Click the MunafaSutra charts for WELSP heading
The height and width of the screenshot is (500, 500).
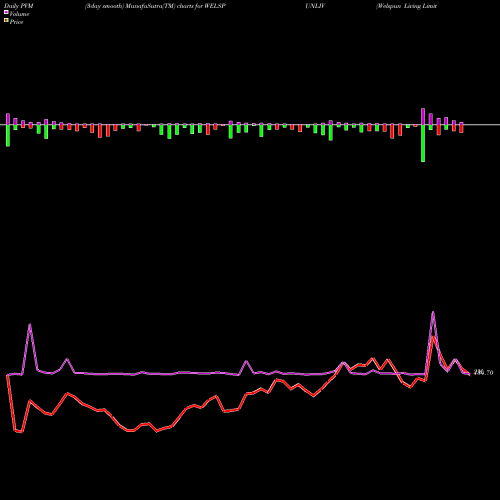click(155, 6)
